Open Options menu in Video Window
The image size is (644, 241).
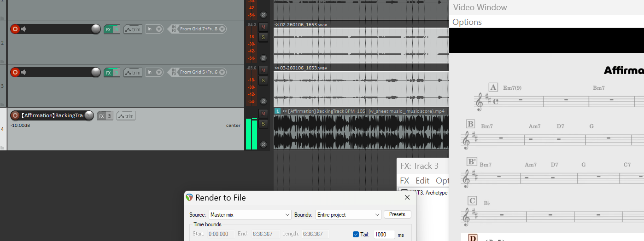pyautogui.click(x=467, y=22)
